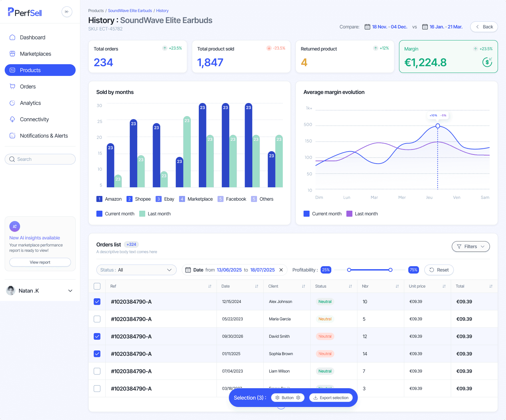The width and height of the screenshot is (506, 420).
Task: Open the Filters dropdown
Action: [x=471, y=246]
